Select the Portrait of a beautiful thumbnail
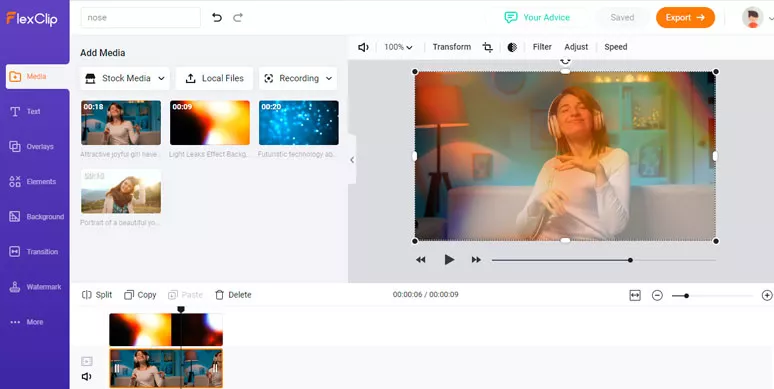Screen dimensions: 774x389 point(121,192)
